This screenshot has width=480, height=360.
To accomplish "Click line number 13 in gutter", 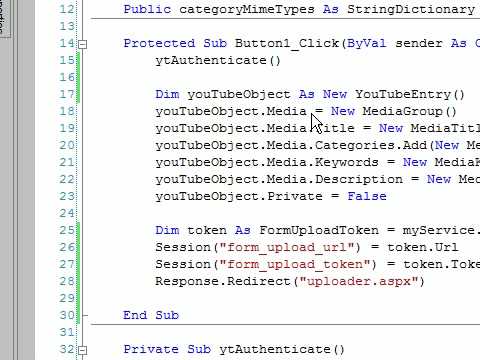I will [x=67, y=26].
